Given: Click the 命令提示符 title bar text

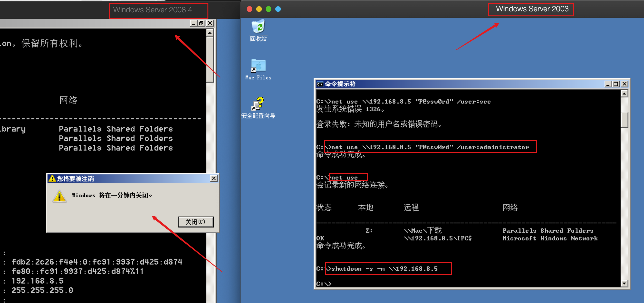Looking at the screenshot, I should 340,84.
